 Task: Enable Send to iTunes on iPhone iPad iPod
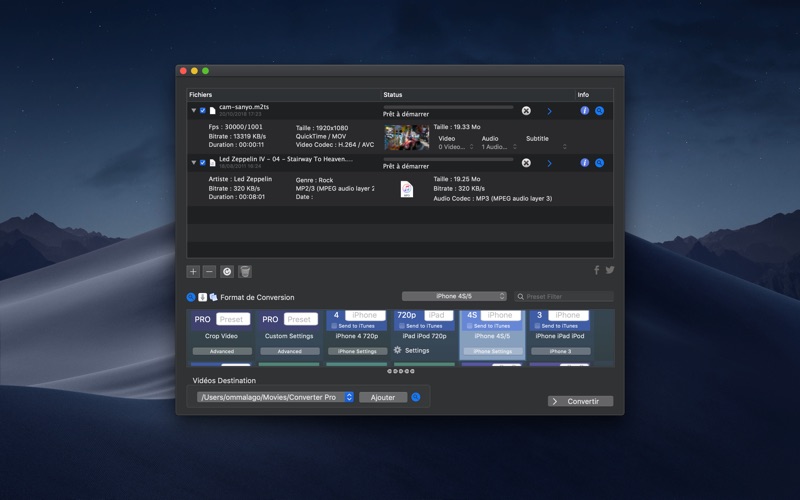point(537,326)
